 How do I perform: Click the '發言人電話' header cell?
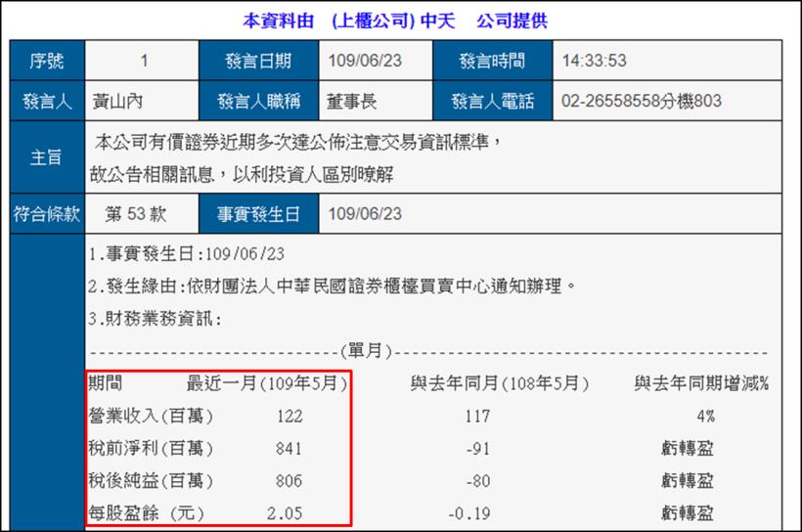(x=493, y=101)
